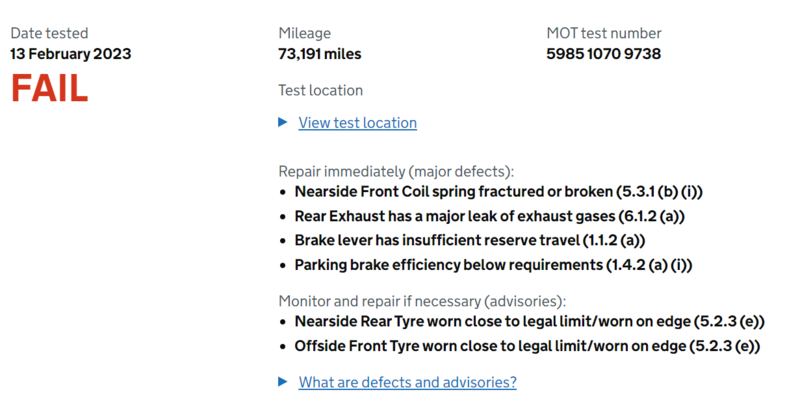Viewport: 800px width, 403px height.
Task: Click the Parking brake efficiency defect
Action: 493,265
